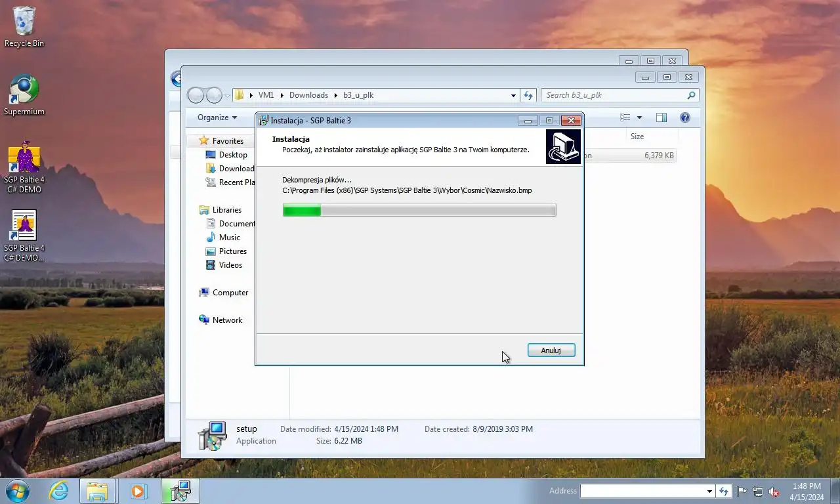
Task: Click VM1 in the address breadcrumb
Action: coord(266,95)
